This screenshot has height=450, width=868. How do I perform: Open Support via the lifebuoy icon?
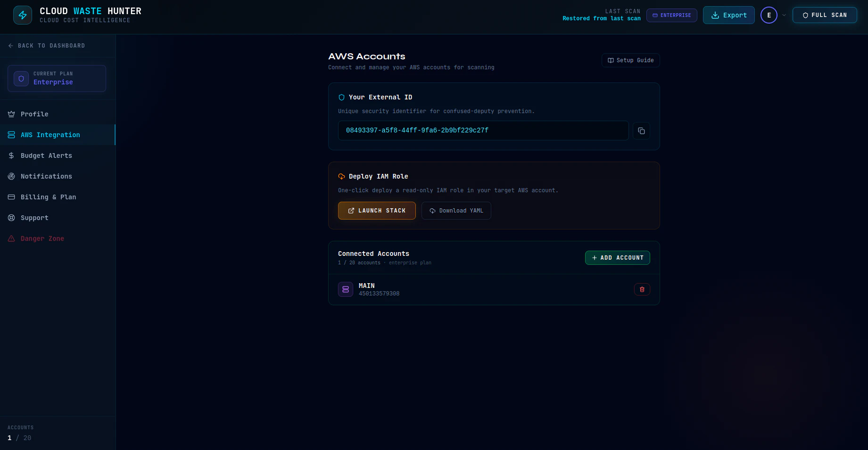[x=11, y=218]
